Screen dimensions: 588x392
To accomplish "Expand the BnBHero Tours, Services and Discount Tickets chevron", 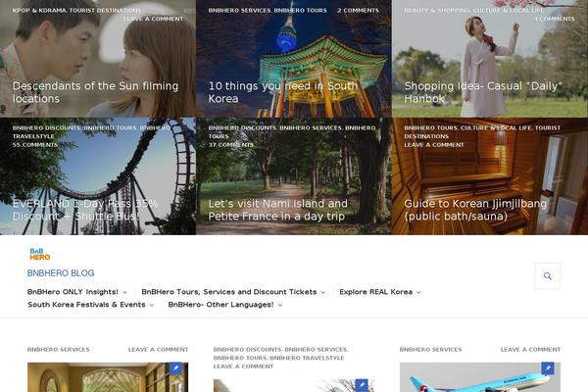I will click(322, 292).
